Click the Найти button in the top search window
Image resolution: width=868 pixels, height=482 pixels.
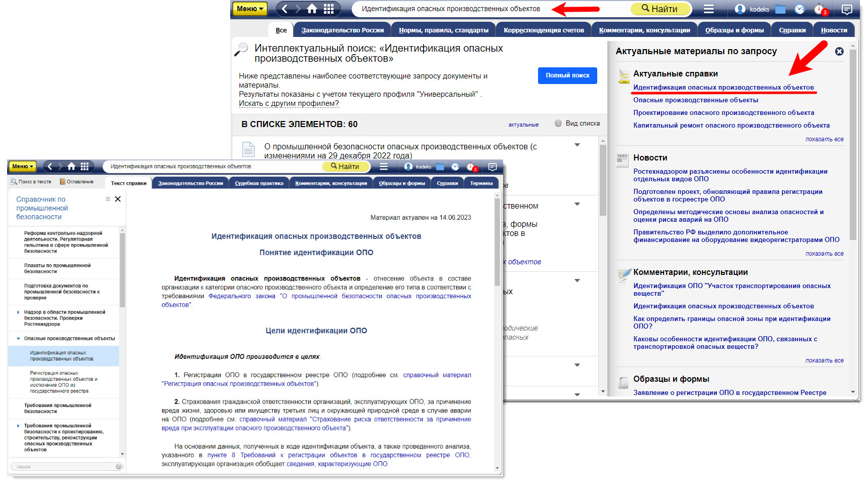coord(660,9)
